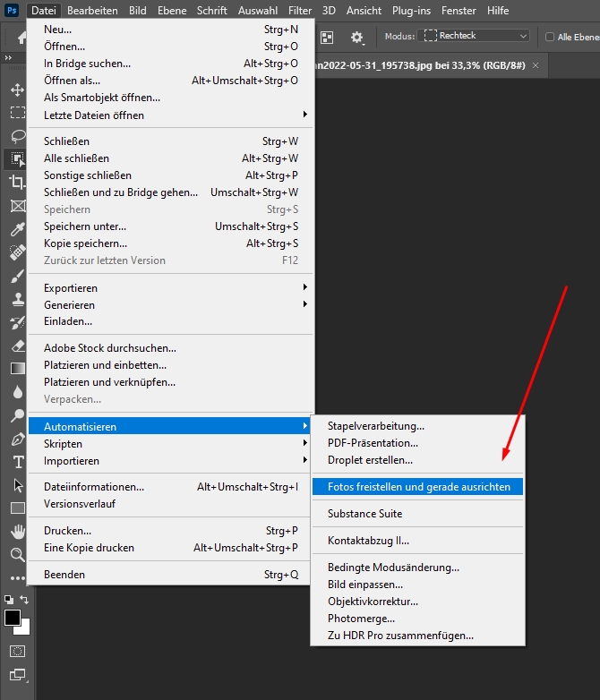Viewport: 600px width, 700px height.
Task: Close the document tab with X
Action: pos(536,65)
